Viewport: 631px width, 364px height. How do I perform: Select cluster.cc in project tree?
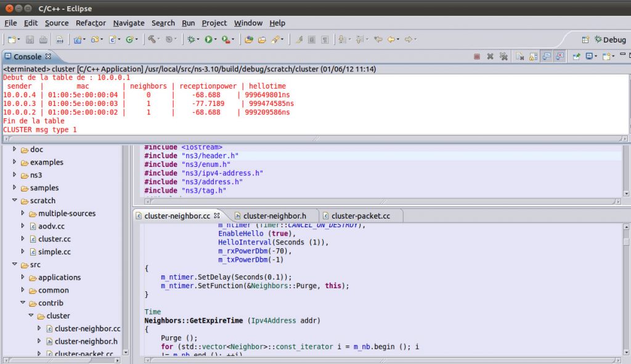pos(54,239)
